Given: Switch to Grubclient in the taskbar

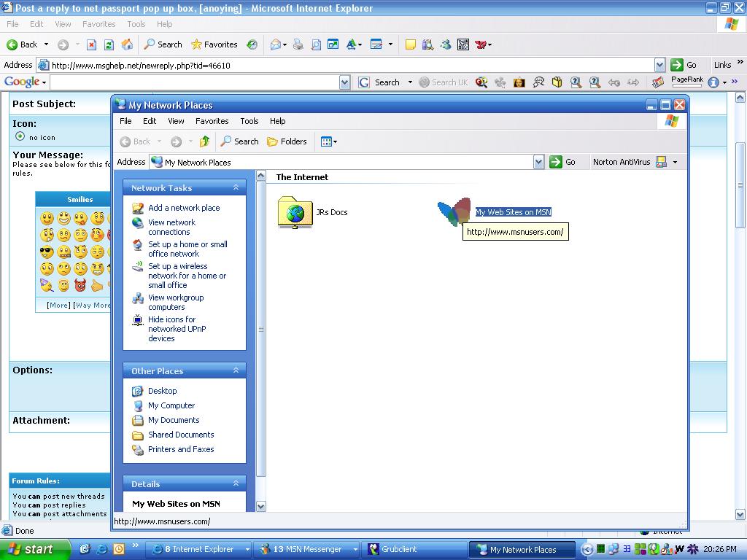Looking at the screenshot, I should (x=398, y=549).
